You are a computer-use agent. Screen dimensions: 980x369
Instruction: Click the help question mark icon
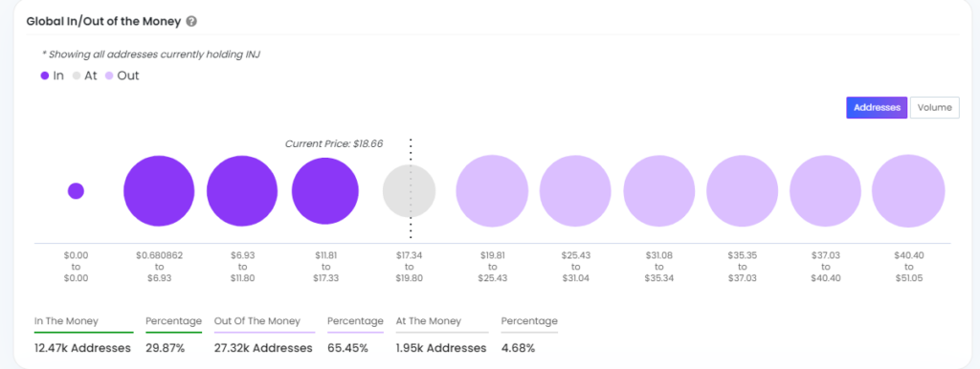tap(191, 22)
